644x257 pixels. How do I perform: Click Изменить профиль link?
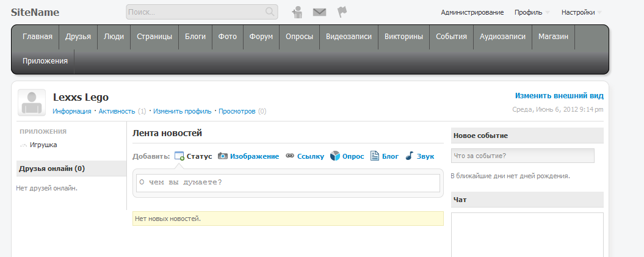click(x=183, y=111)
